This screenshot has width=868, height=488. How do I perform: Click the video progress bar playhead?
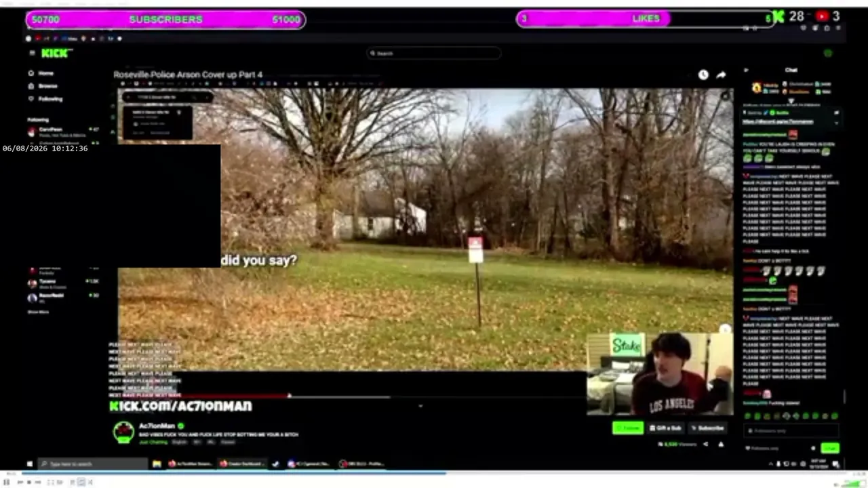coord(290,396)
